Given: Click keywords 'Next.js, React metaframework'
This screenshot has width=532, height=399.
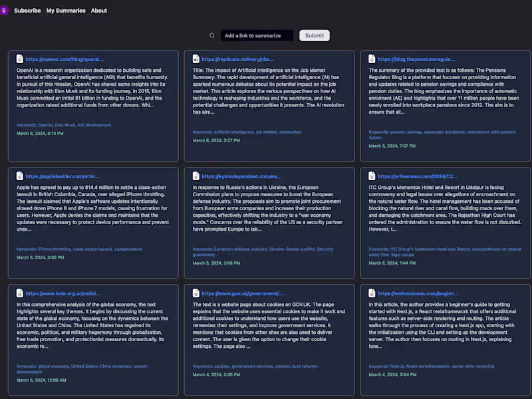Looking at the screenshot, I should pyautogui.click(x=431, y=366).
